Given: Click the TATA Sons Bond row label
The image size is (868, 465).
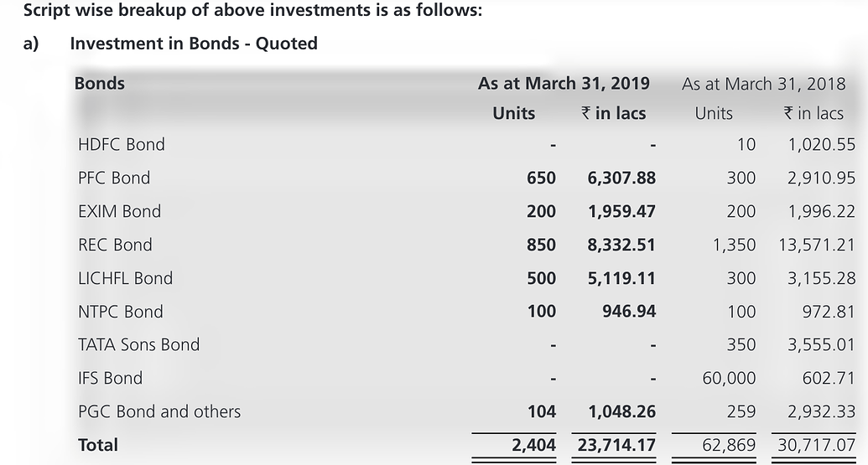Looking at the screenshot, I should 138,344.
